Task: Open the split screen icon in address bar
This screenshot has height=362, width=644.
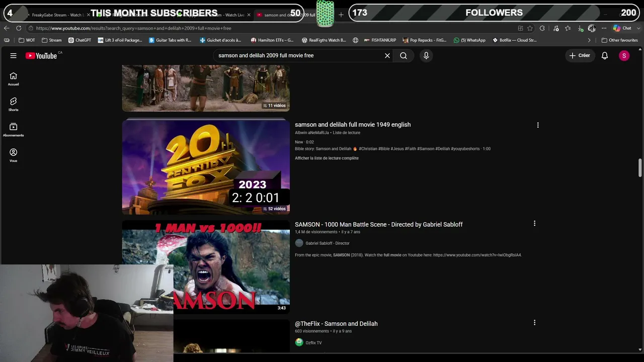Action: click(x=520, y=28)
